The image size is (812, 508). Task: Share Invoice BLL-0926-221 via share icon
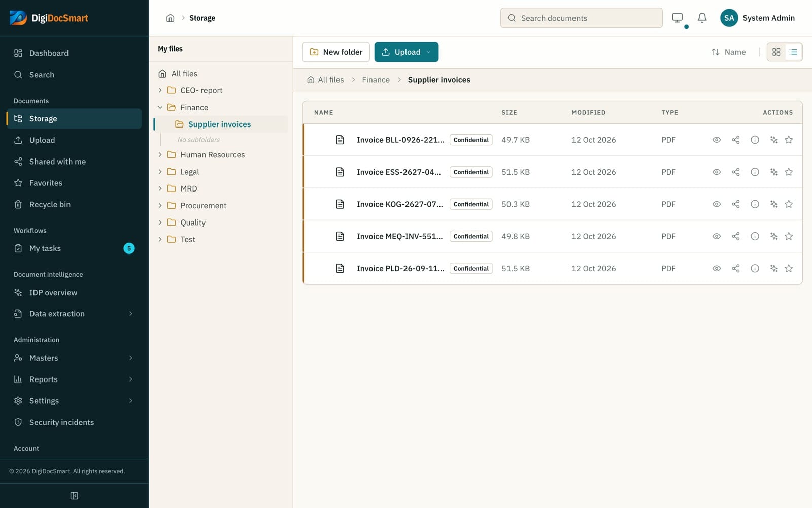coord(735,140)
